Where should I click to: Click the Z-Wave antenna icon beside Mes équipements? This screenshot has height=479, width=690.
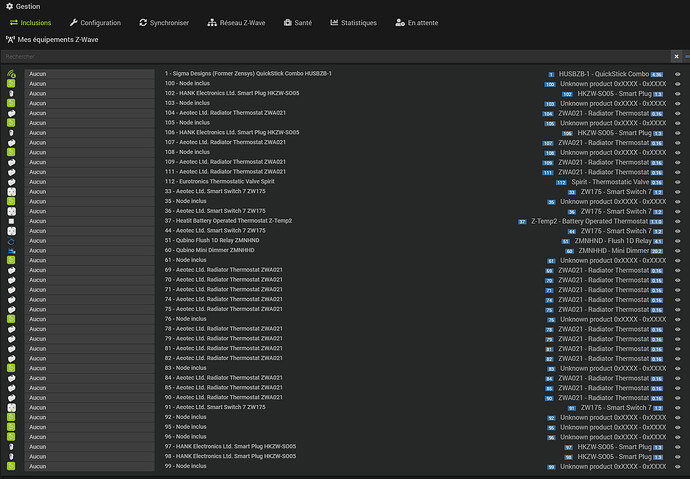tap(10, 39)
